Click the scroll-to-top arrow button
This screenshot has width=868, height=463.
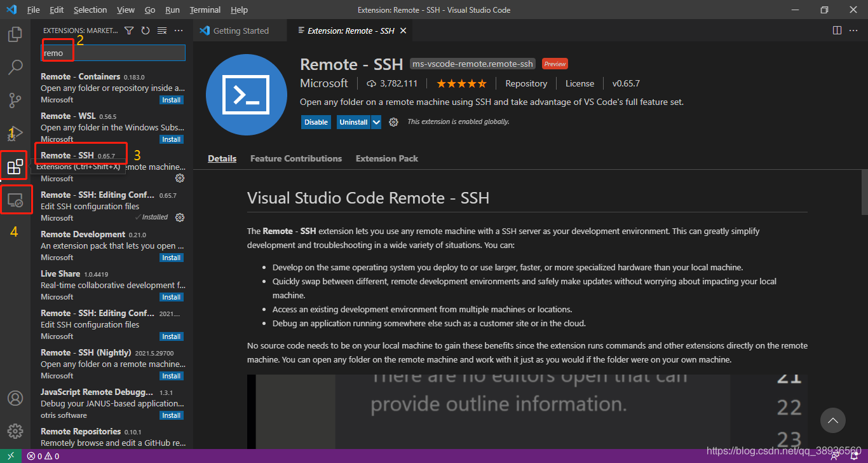(833, 420)
